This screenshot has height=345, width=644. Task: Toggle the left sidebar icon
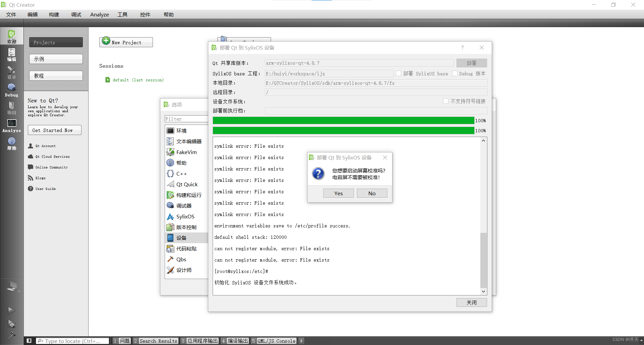[x=29, y=341]
